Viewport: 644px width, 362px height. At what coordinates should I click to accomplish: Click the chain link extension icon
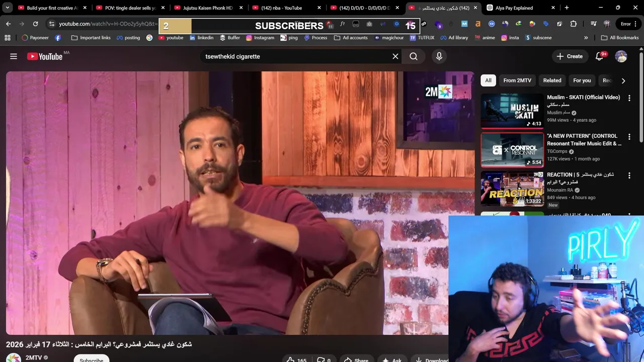[424, 24]
